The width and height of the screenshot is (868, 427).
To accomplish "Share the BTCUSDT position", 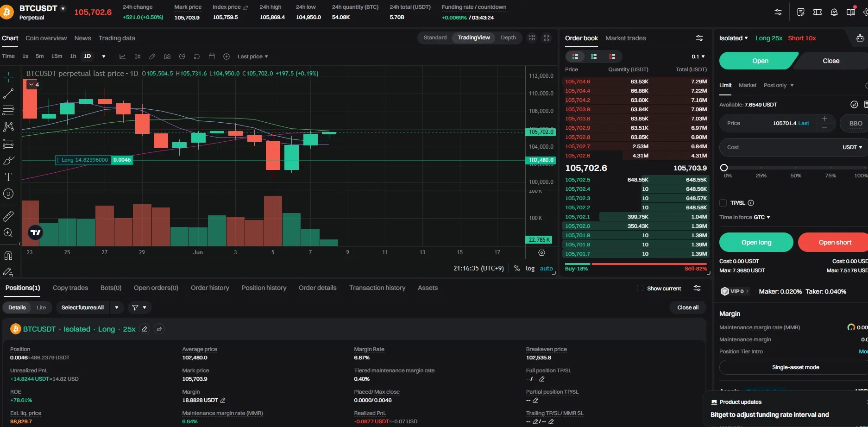I will point(159,329).
